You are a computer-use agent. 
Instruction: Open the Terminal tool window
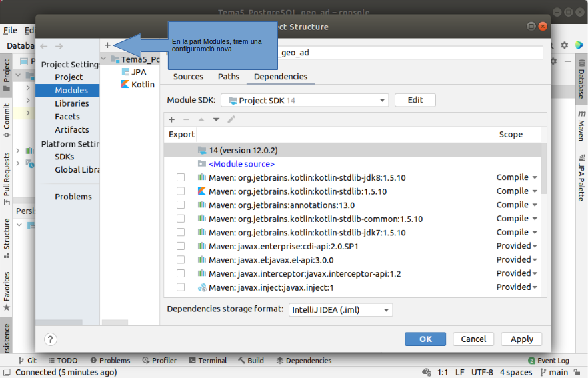pyautogui.click(x=208, y=361)
